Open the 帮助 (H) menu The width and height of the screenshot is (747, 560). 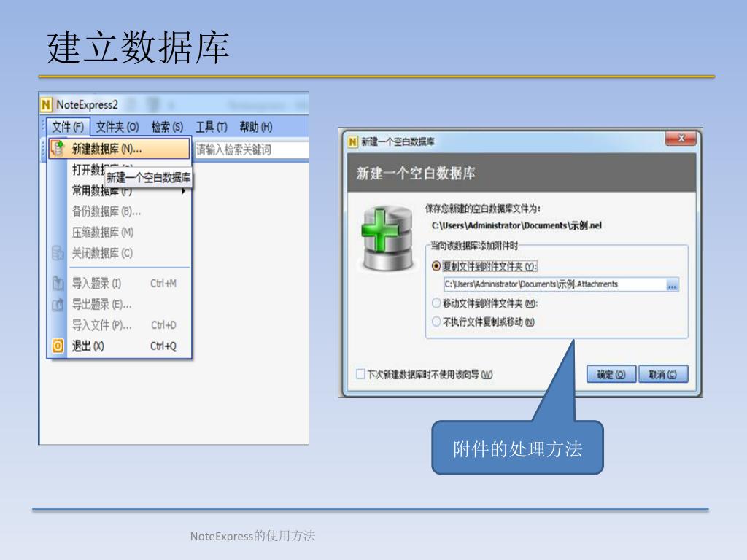256,127
